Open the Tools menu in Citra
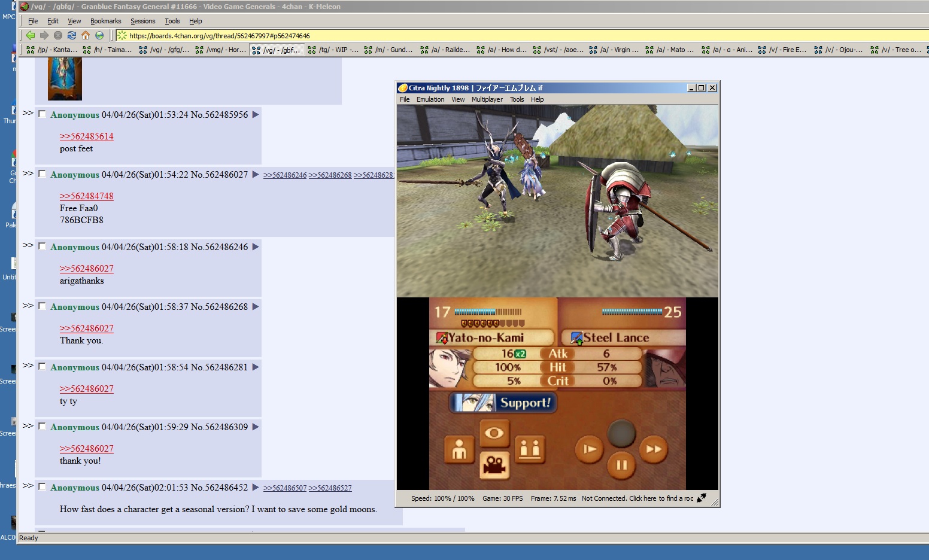This screenshot has width=929, height=560. pyautogui.click(x=517, y=99)
